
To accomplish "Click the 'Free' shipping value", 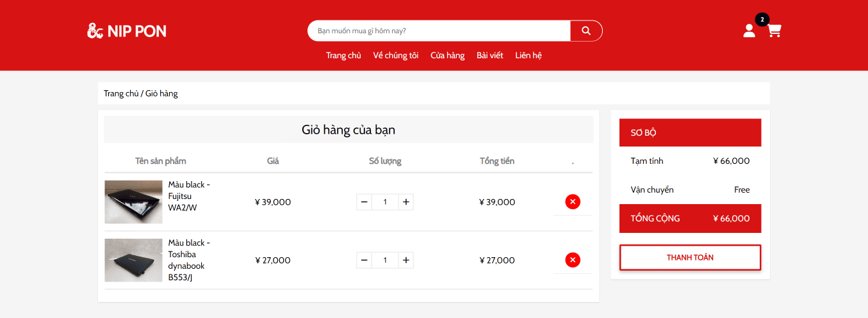I will point(742,189).
